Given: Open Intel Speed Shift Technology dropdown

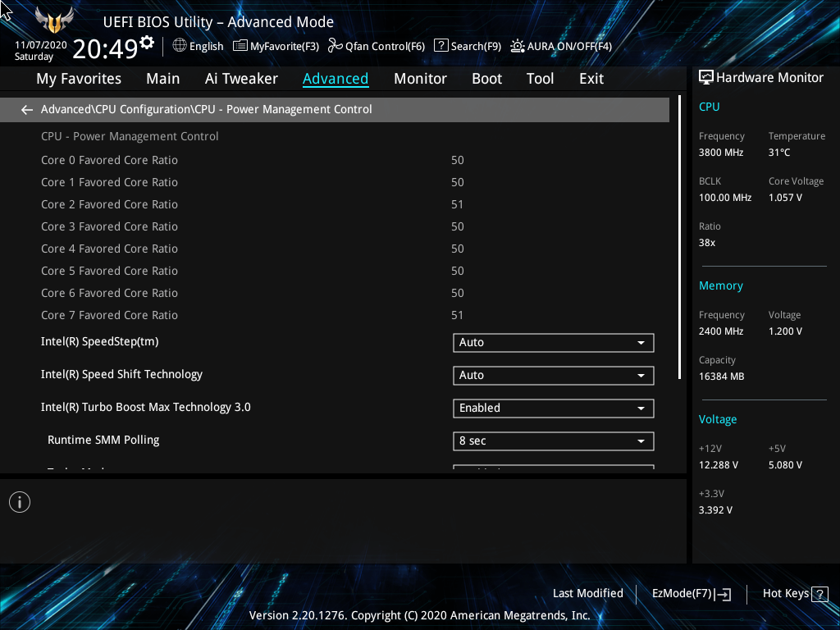Looking at the screenshot, I should coord(554,376).
